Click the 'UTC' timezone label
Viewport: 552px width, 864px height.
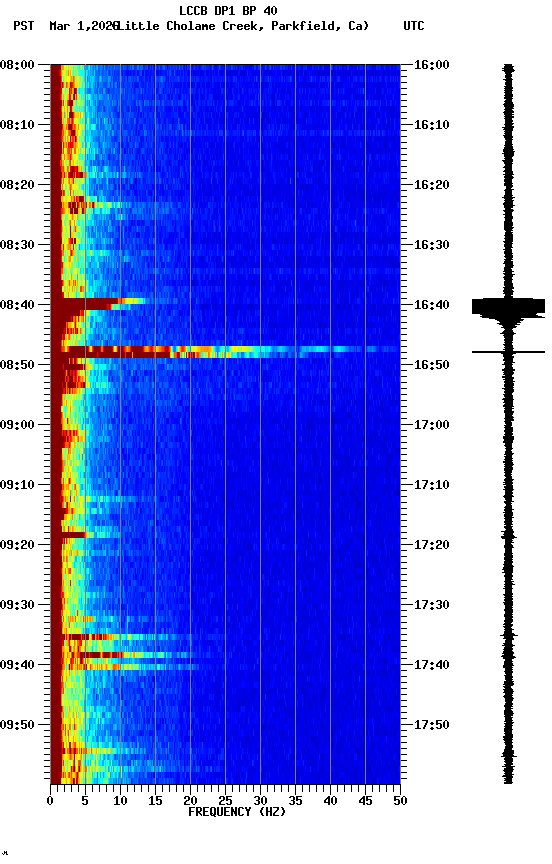tap(414, 26)
